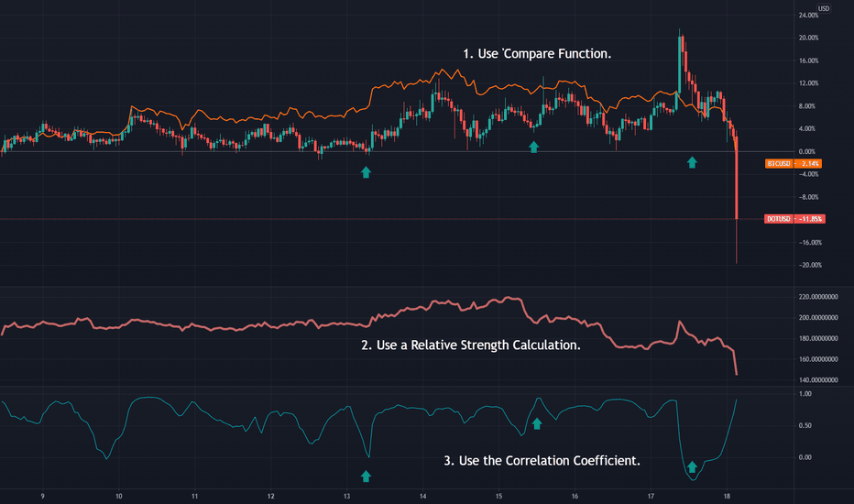
Task: Click date 10 on the time axis
Action: pos(119,497)
